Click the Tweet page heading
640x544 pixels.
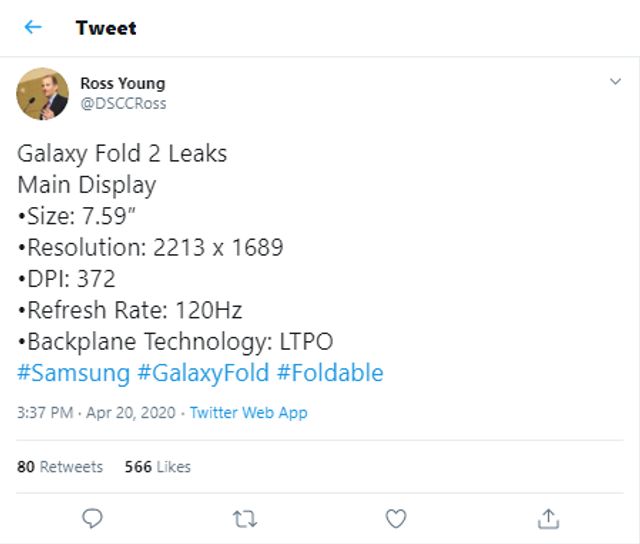click(106, 27)
